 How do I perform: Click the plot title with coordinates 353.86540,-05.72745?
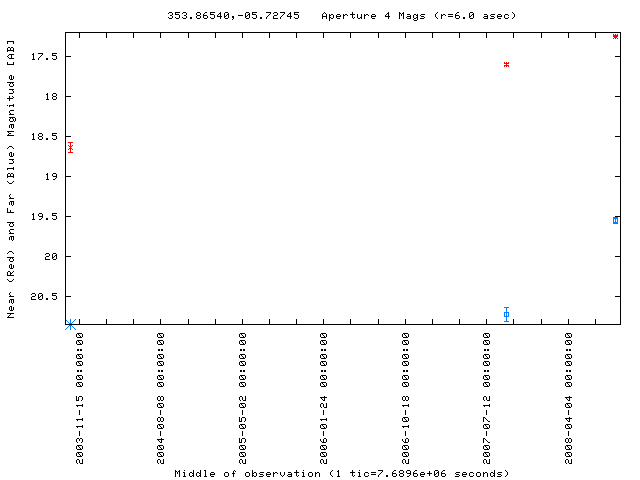(233, 16)
